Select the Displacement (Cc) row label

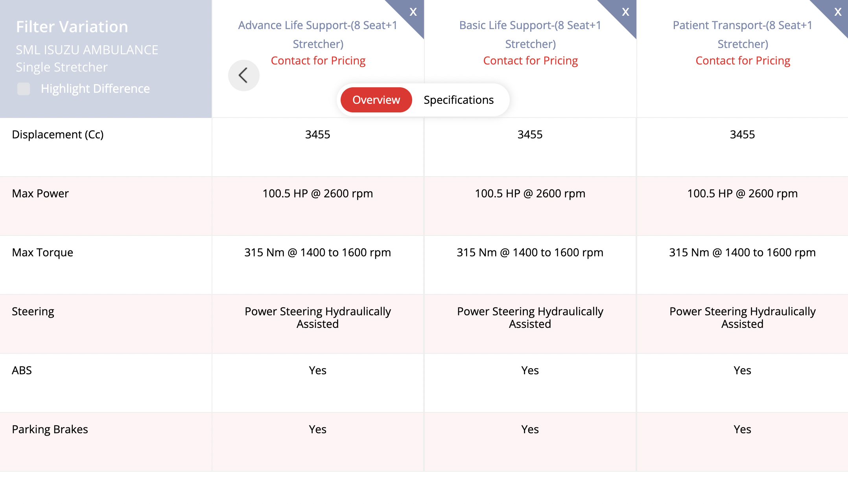click(x=58, y=134)
